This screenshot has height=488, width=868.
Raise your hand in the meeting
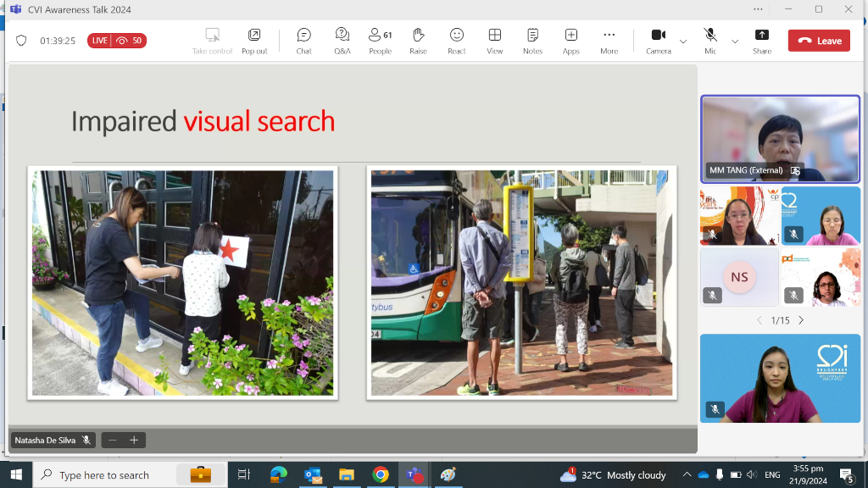(x=418, y=40)
